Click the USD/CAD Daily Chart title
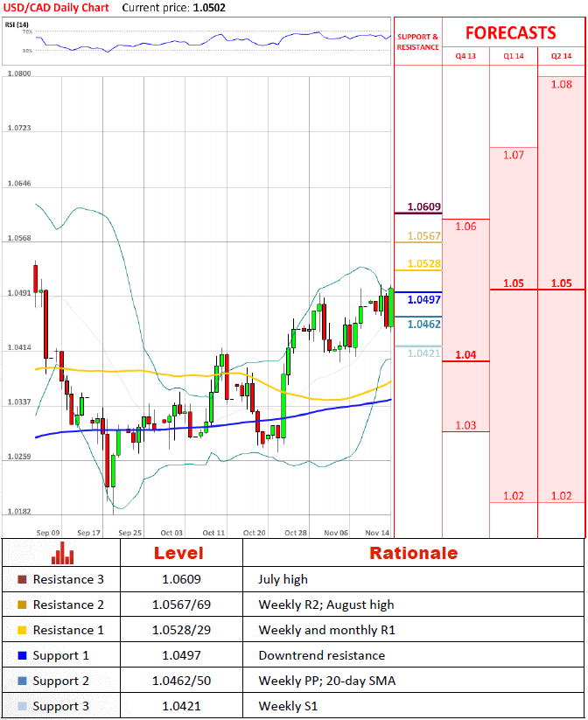 click(56, 7)
